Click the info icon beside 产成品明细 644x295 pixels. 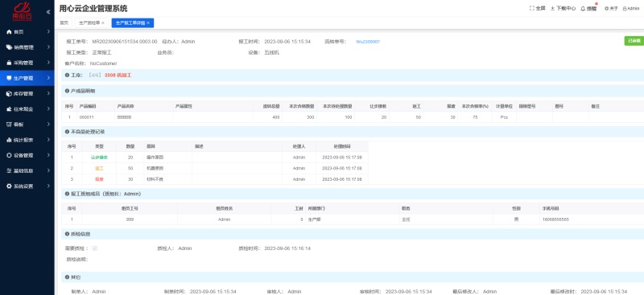67,91
